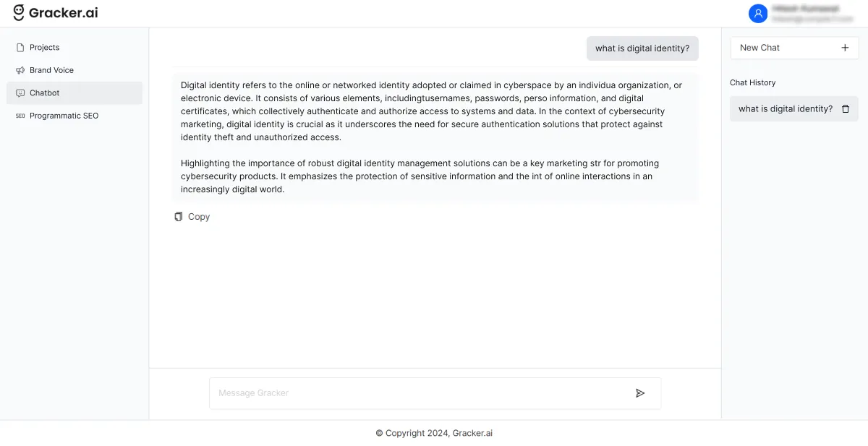The width and height of the screenshot is (868, 446).
Task: Open the Chatbot section
Action: click(43, 93)
